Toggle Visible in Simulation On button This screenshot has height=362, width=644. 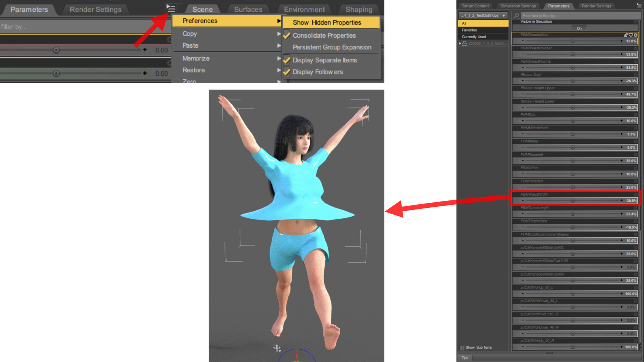click(579, 28)
